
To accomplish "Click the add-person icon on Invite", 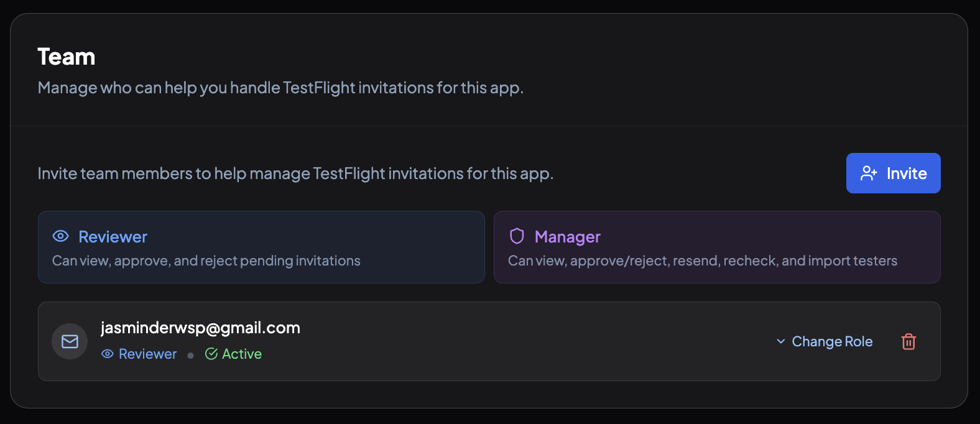I will click(869, 173).
